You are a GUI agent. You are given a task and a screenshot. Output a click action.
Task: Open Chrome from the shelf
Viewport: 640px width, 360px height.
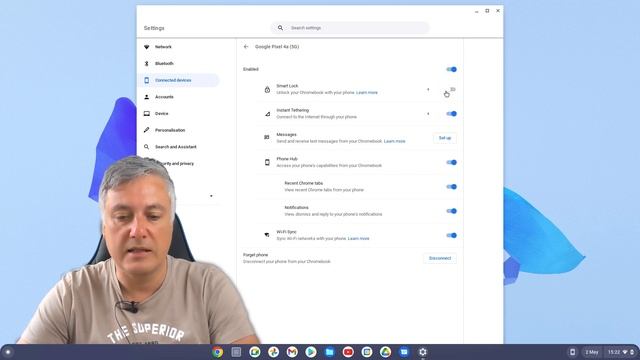click(x=218, y=352)
